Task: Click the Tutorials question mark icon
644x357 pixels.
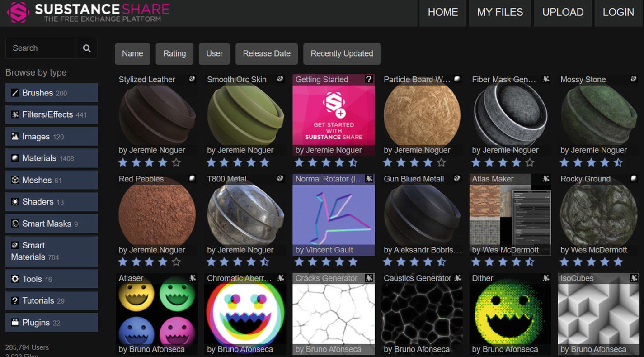Action: (15, 300)
